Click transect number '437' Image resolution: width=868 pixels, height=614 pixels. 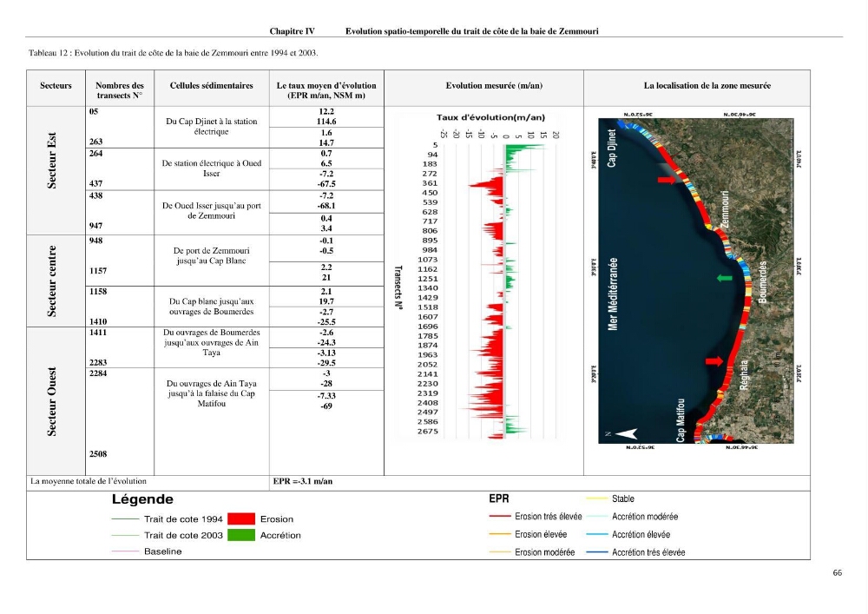coord(95,183)
